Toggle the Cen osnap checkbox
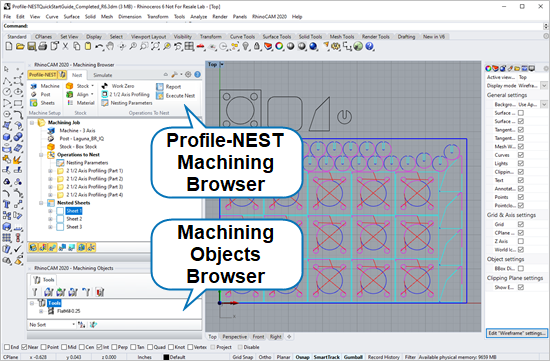This screenshot has width=550, height=361. tap(82, 347)
